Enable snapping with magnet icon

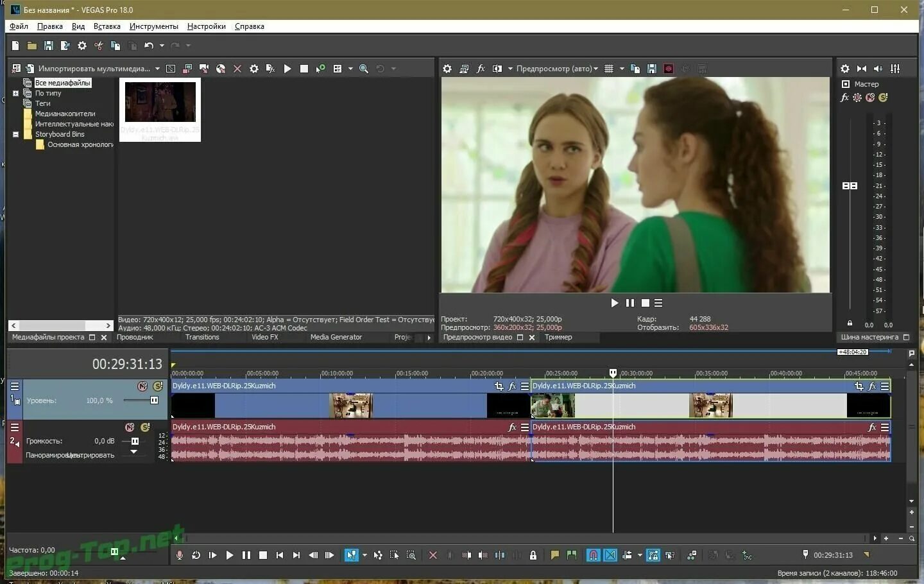tap(593, 554)
